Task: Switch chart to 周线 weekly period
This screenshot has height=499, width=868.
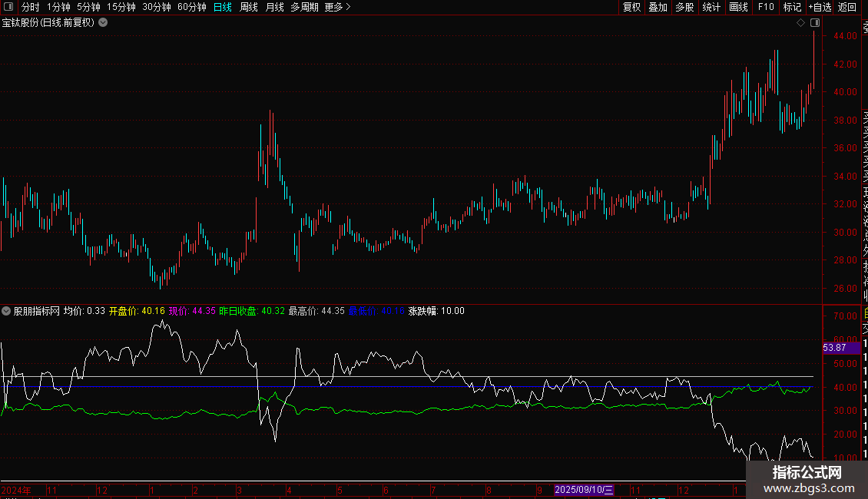Action: (x=248, y=7)
